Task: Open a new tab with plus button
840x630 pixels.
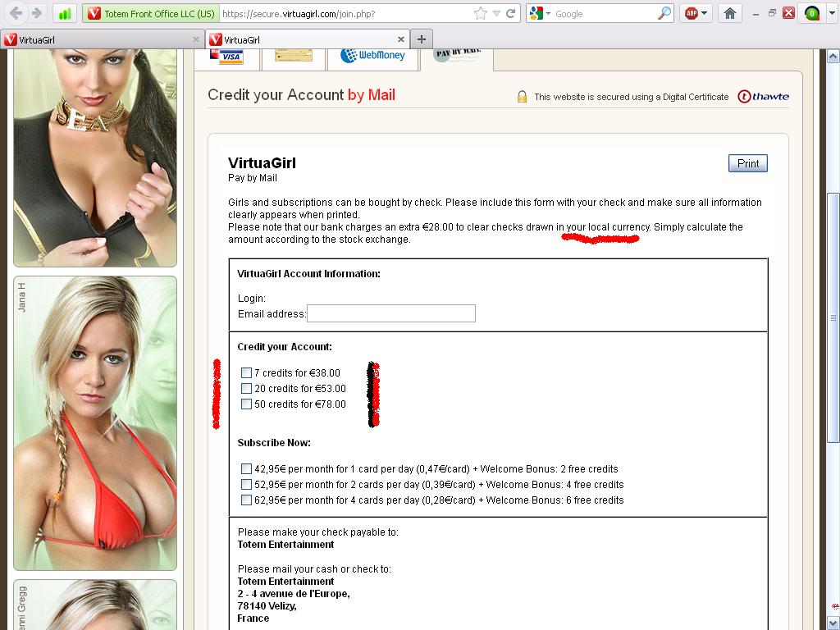Action: coord(421,39)
